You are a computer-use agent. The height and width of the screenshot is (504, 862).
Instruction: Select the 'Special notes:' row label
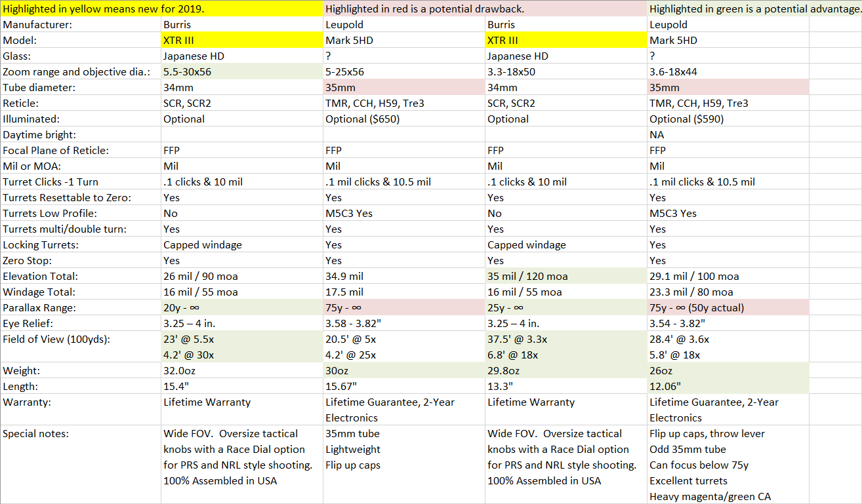tap(35, 433)
